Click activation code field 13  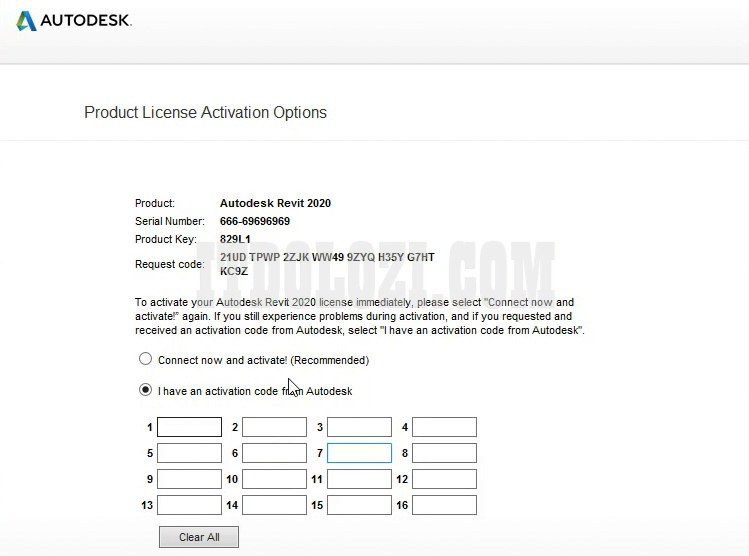click(x=189, y=505)
